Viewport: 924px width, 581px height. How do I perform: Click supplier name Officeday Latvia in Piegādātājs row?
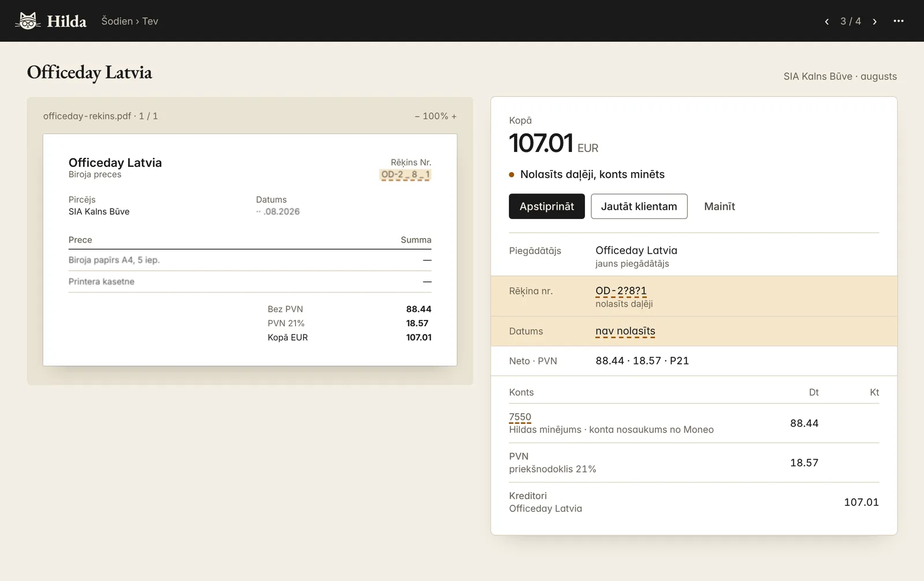click(636, 250)
